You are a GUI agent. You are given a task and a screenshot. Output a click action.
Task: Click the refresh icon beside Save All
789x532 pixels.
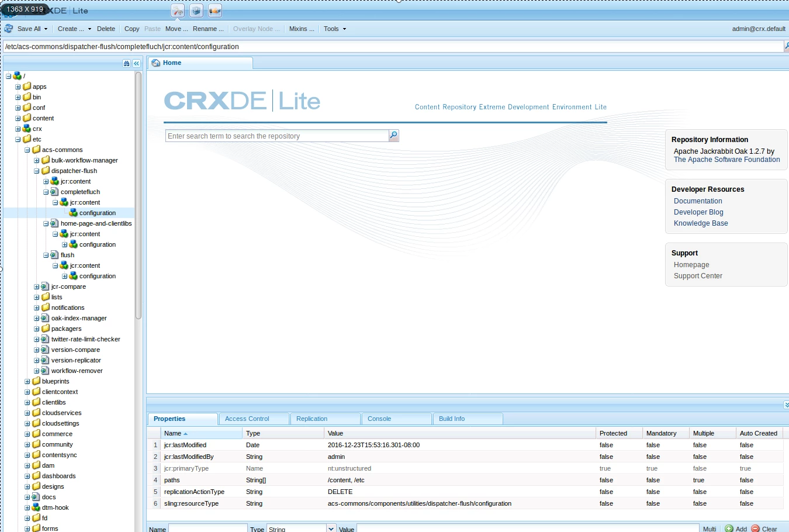9,29
